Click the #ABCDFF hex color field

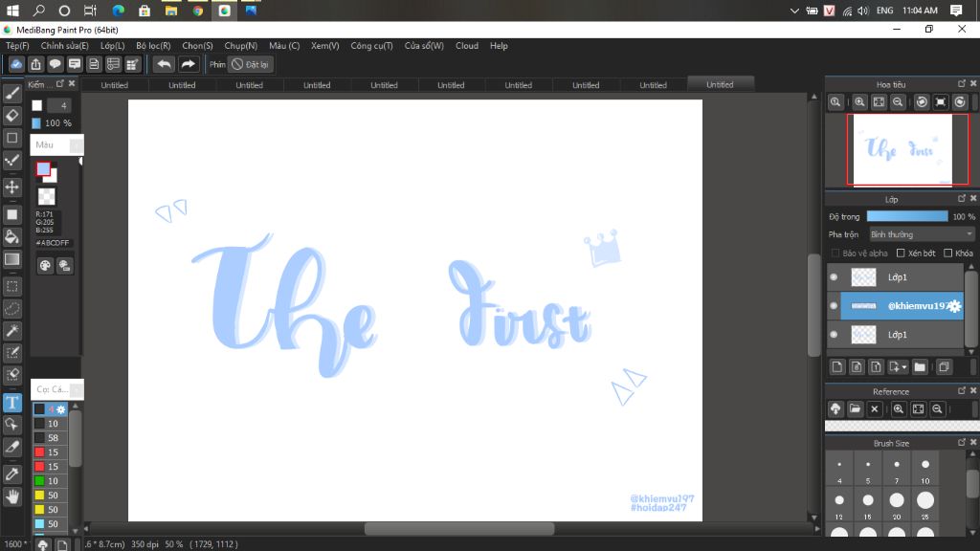point(53,243)
